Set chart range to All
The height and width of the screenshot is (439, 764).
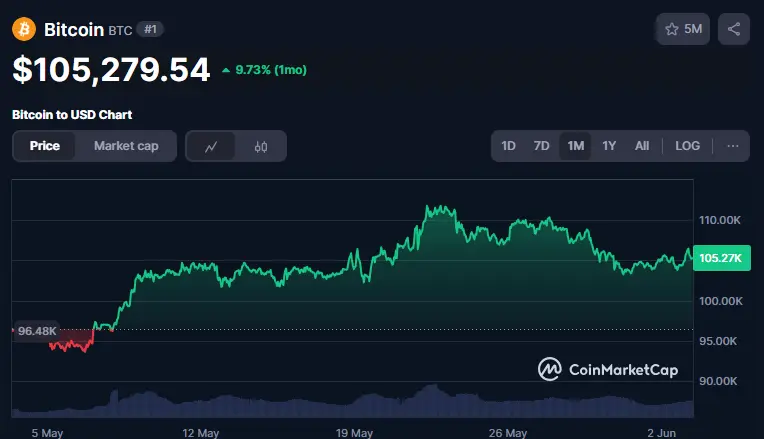click(642, 146)
